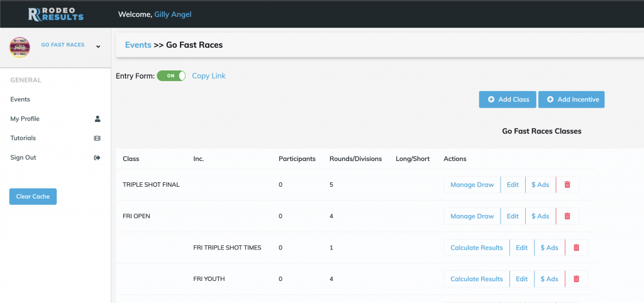
Task: Calculate Results for FRI YOUTH
Action: pos(477,278)
